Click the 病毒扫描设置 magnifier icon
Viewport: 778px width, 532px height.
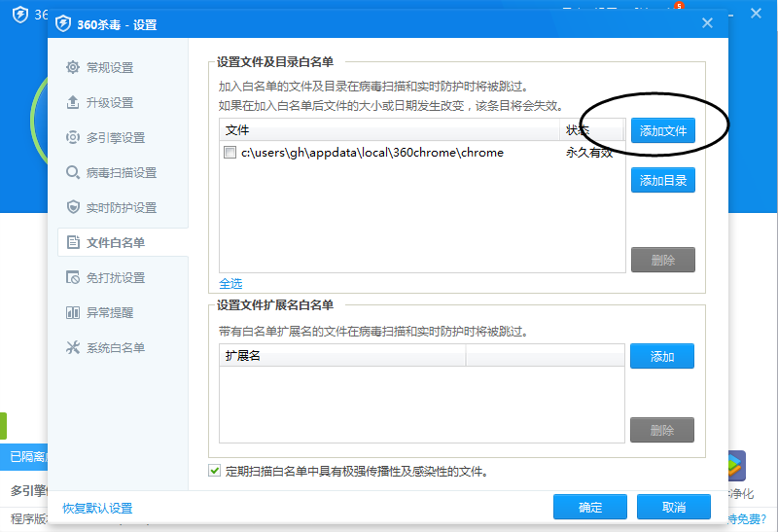(x=73, y=172)
